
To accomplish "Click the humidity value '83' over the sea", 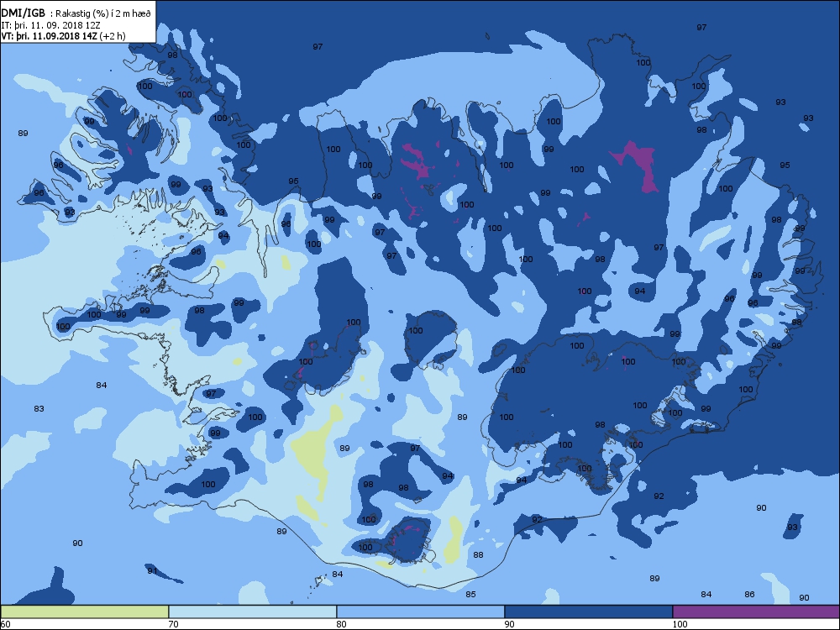I will tap(39, 409).
